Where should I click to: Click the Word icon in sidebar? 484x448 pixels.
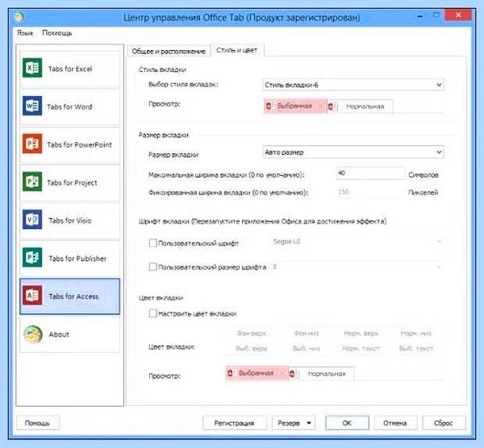[32, 106]
